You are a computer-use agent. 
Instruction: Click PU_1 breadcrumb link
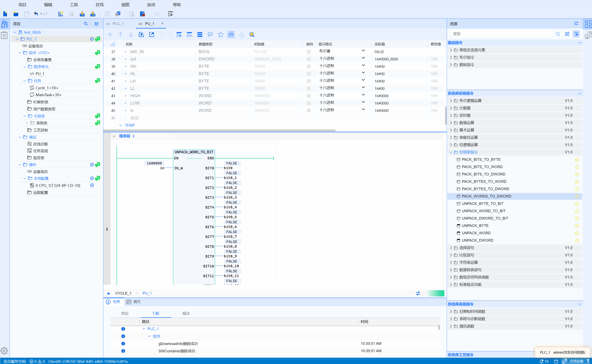(147, 293)
